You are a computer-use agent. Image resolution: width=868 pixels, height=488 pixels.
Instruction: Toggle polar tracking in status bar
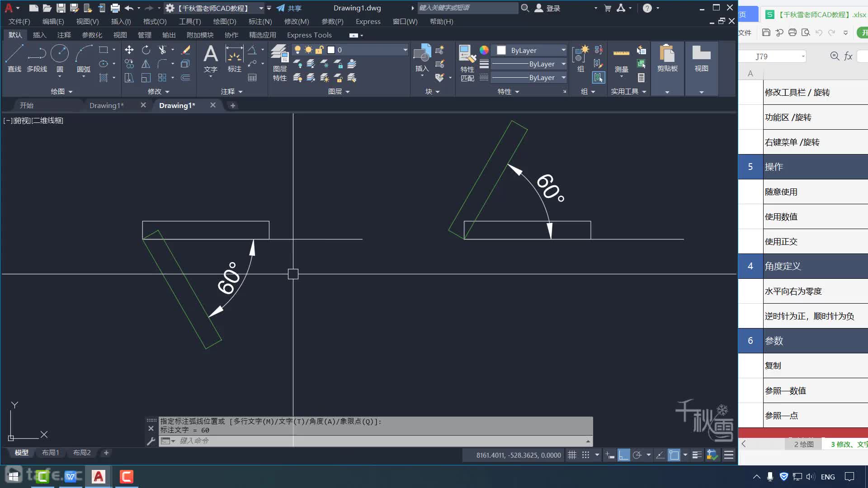(637, 455)
